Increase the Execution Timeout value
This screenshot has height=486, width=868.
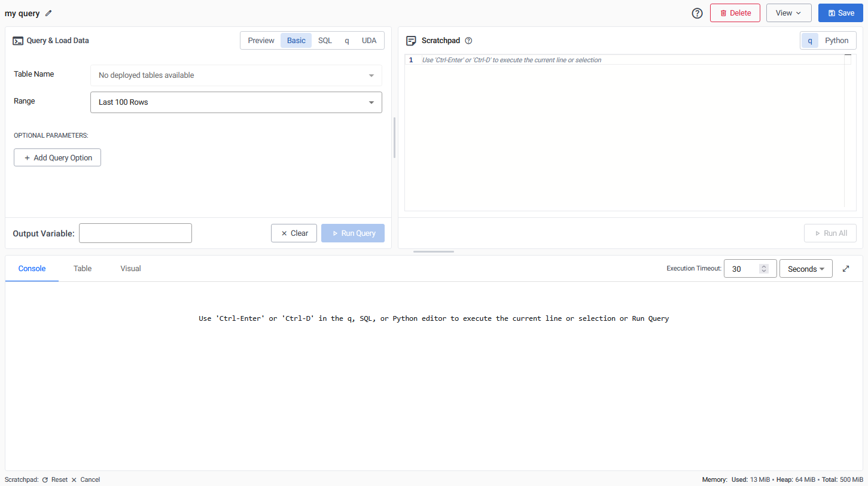(x=764, y=265)
